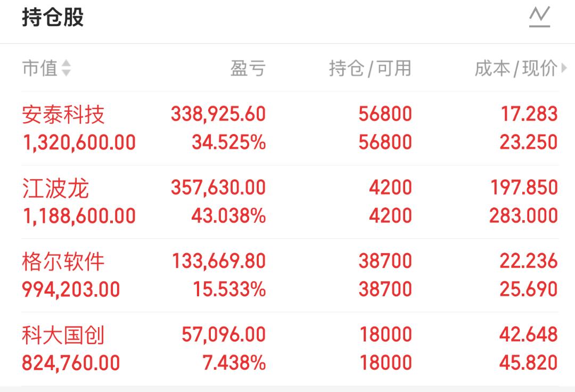575x392 pixels.
Task: Tap 江波龙 profit percentage 43.038%
Action: pos(228,216)
